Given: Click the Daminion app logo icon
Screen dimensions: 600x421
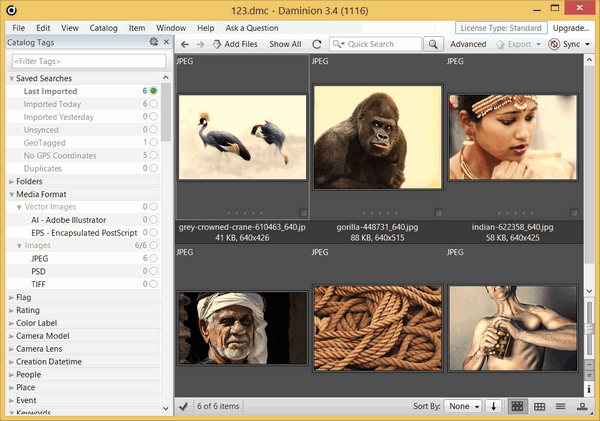Looking at the screenshot, I should (x=11, y=10).
